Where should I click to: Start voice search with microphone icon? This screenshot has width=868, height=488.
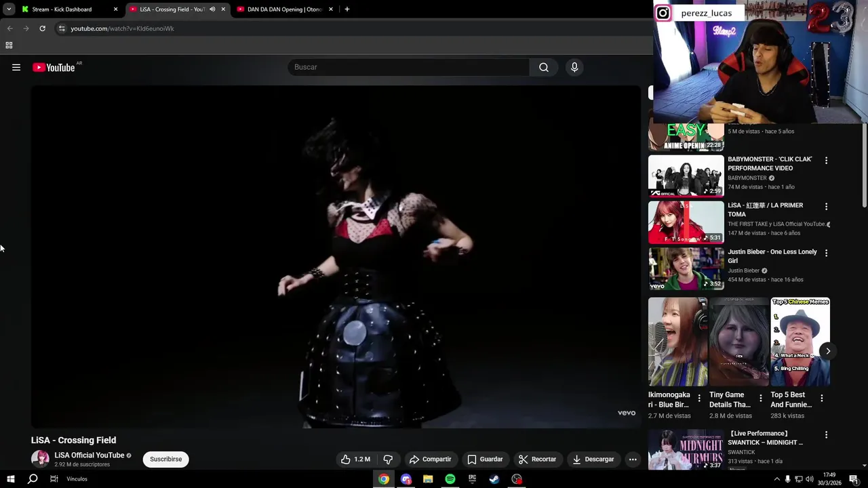pos(574,67)
